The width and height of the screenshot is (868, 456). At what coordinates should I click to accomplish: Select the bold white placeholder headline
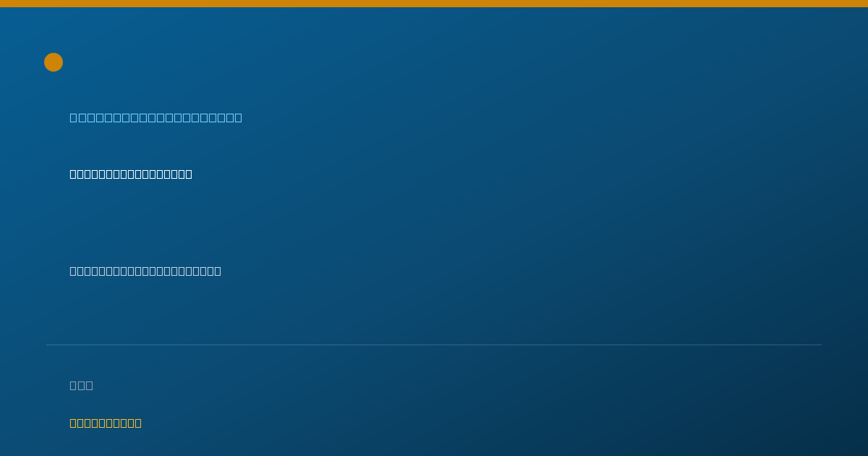pyautogui.click(x=131, y=174)
